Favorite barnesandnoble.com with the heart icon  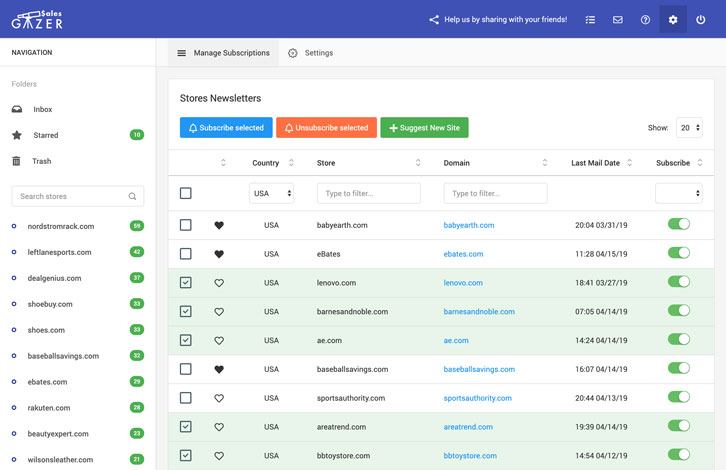219,312
